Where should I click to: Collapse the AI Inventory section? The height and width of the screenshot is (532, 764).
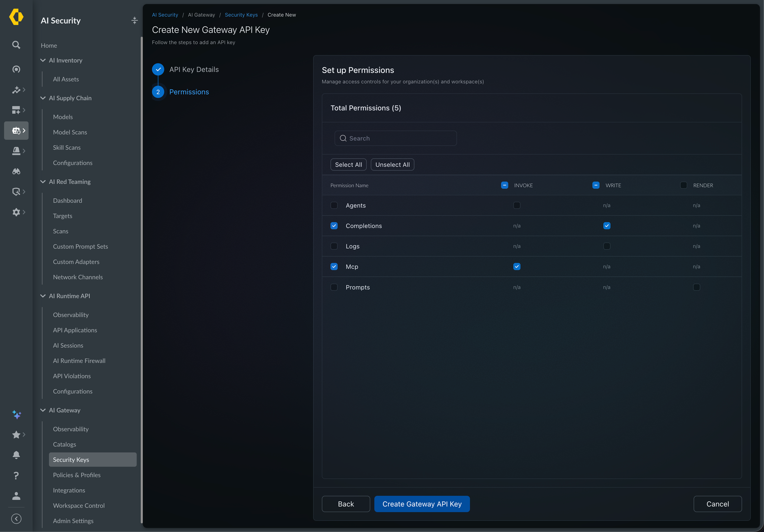pos(43,60)
